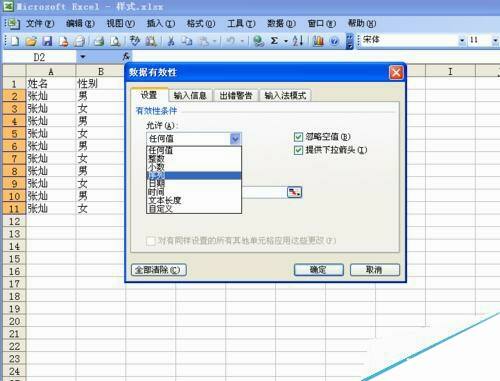Open the Undo history dropdown arrow
The width and height of the screenshot is (500, 381).
click(242, 41)
